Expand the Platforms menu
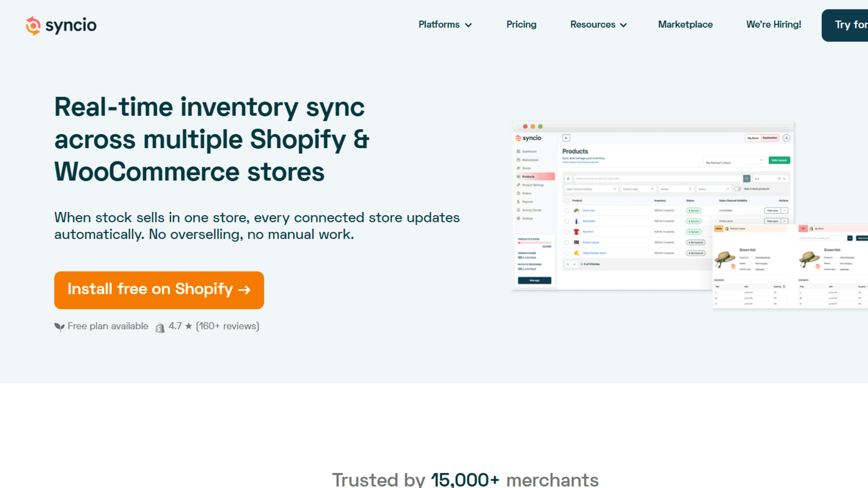The height and width of the screenshot is (488, 868). tap(445, 24)
